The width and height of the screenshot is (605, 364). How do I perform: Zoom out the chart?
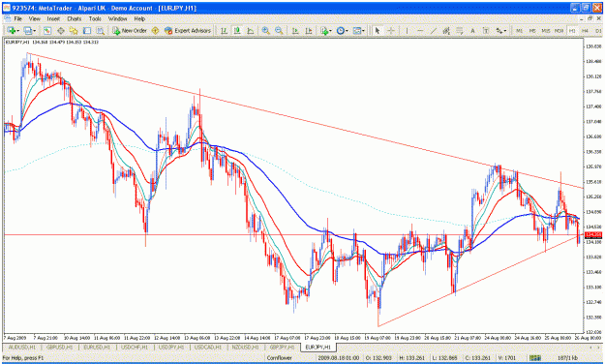coord(279,30)
